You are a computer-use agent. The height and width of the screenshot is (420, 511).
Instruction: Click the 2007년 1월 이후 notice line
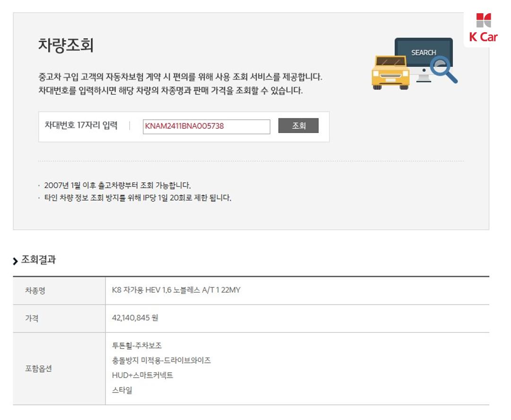pos(117,185)
